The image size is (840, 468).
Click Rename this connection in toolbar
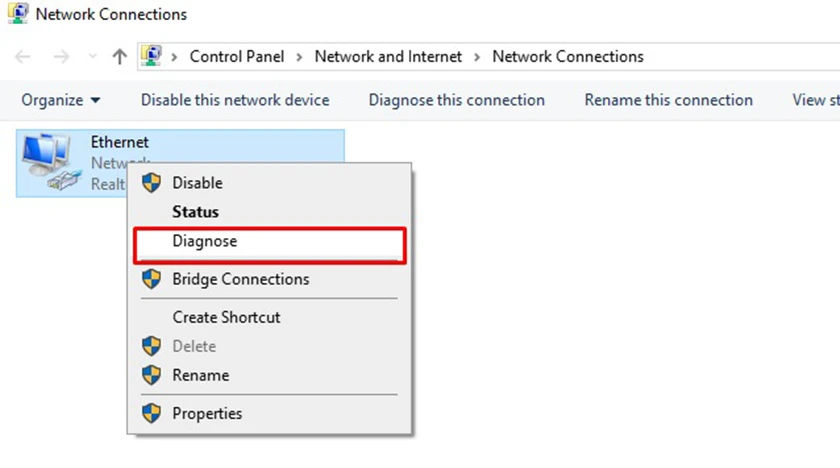[669, 100]
